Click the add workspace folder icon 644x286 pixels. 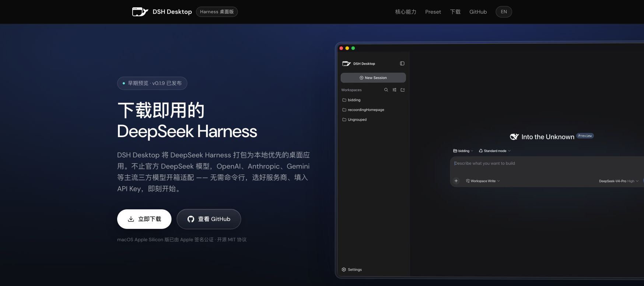pyautogui.click(x=403, y=90)
